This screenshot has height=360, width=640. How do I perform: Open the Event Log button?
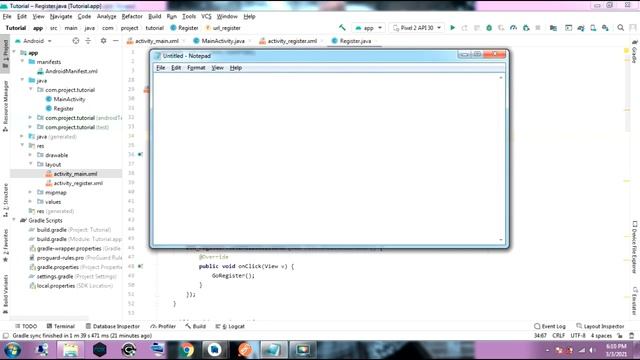click(x=549, y=326)
